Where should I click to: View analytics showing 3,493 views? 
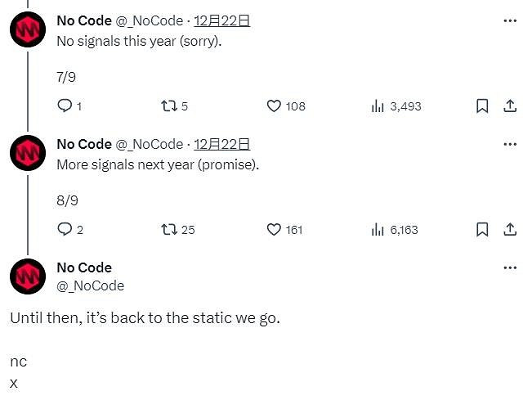click(x=378, y=106)
